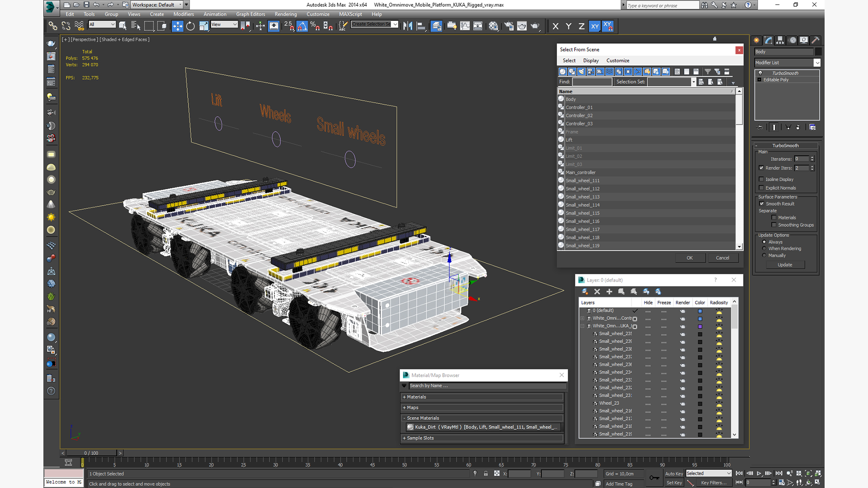Toggle Smooth Result checkbox
Screen dimensions: 868x488
[x=762, y=204]
